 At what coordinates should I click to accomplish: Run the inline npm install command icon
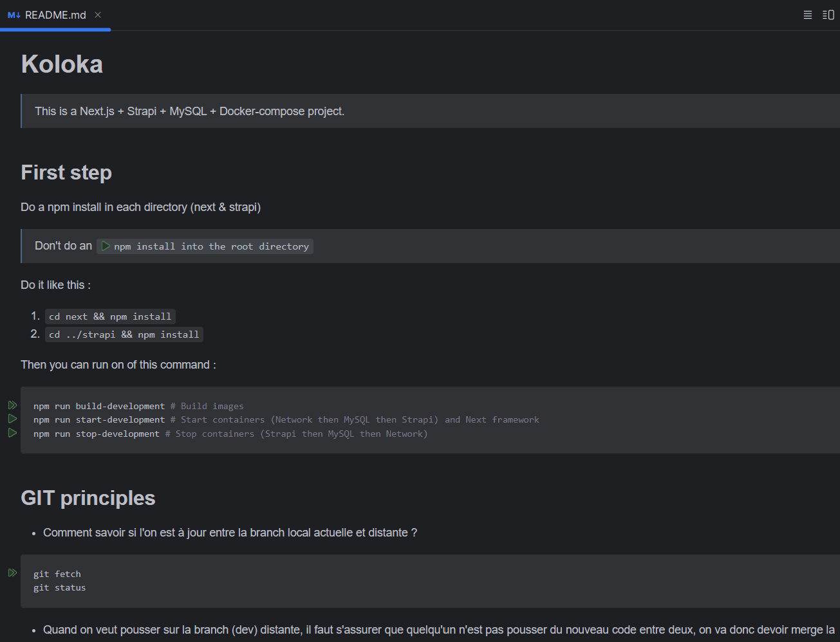click(x=106, y=246)
